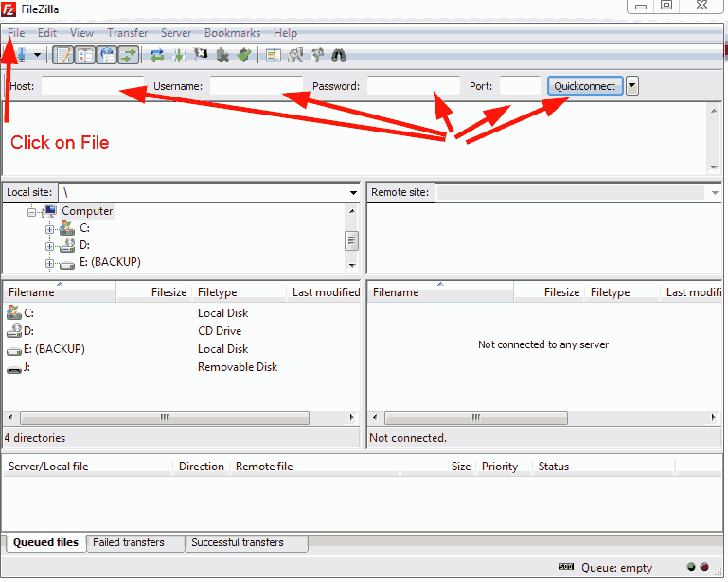Open the Transfer menu

pyautogui.click(x=127, y=33)
